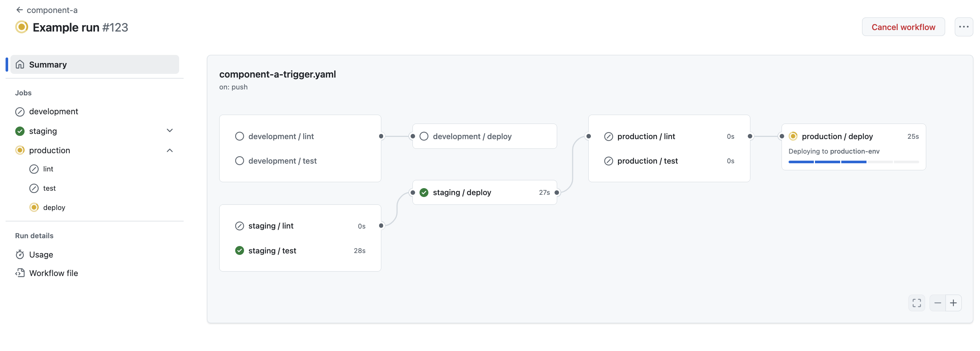Click the Workflow file icon in sidebar

20,273
